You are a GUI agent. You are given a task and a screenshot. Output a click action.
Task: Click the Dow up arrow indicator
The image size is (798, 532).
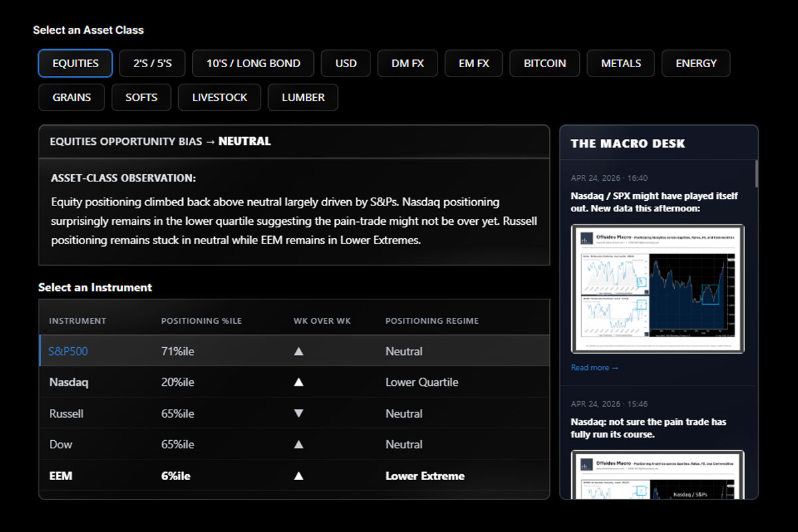[x=299, y=444]
